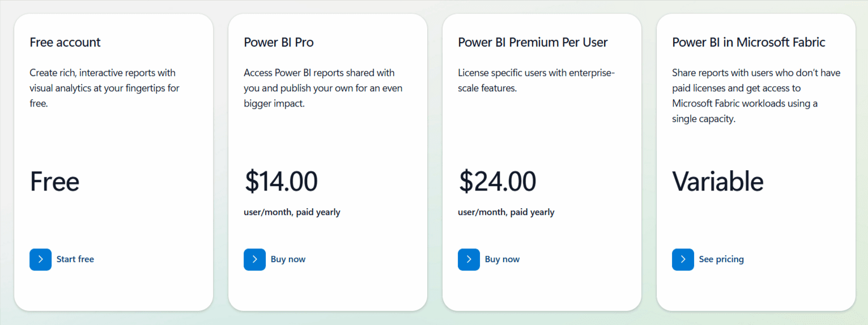Image resolution: width=868 pixels, height=325 pixels.
Task: Click the blue arrow icon beside See pricing
Action: (x=683, y=259)
